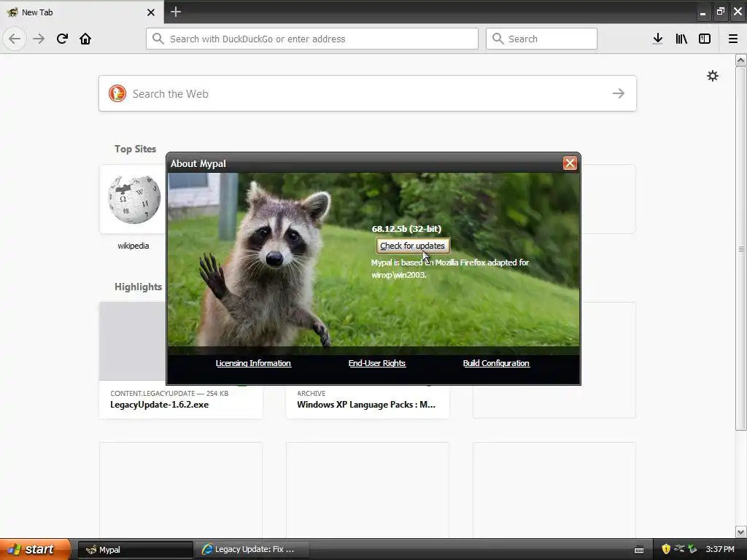Click the 3:37 PM system clock
Screen dimensions: 747x560
point(720,549)
